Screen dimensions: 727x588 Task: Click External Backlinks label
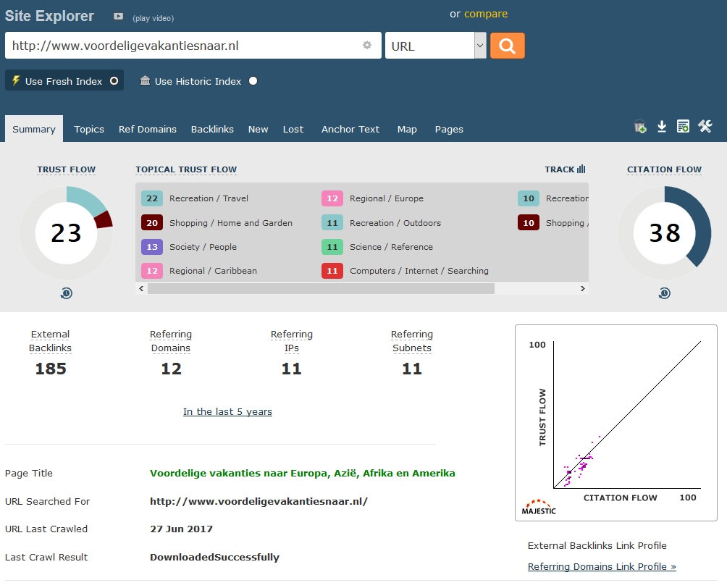pyautogui.click(x=50, y=341)
